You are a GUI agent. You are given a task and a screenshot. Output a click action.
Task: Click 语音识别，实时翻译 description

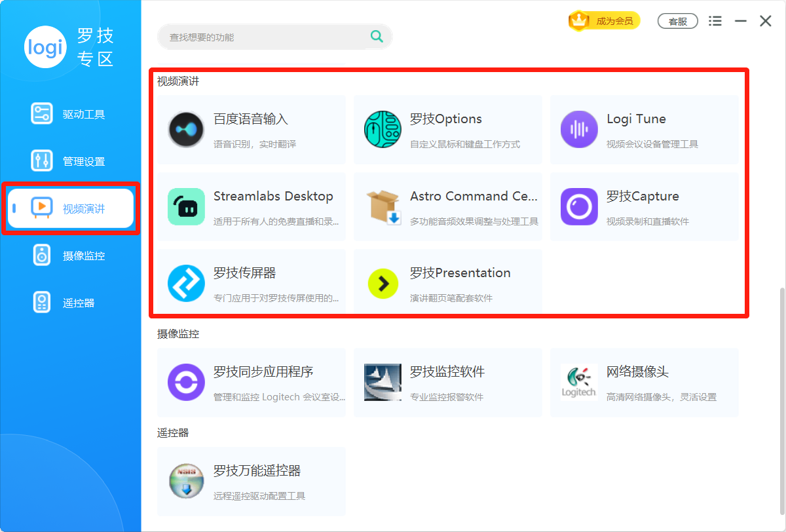(x=255, y=144)
